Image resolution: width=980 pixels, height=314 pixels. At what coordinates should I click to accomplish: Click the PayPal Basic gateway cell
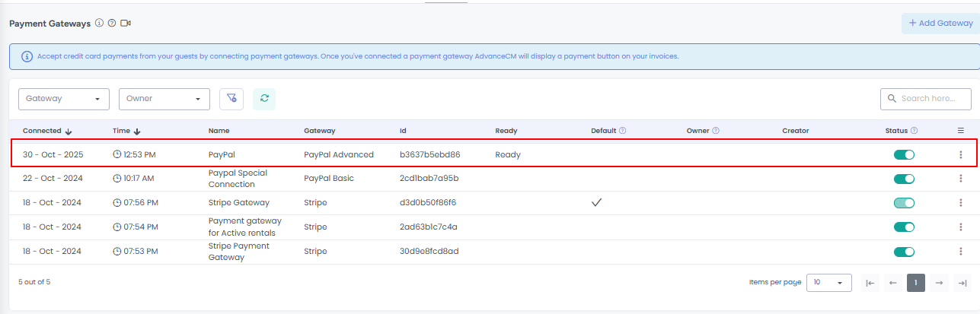coord(329,179)
